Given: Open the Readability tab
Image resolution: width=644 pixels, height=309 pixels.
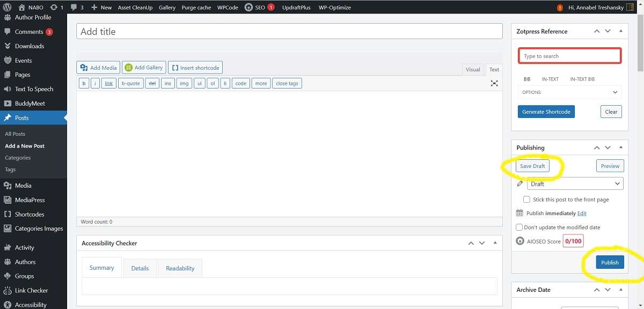Looking at the screenshot, I should click(x=180, y=268).
